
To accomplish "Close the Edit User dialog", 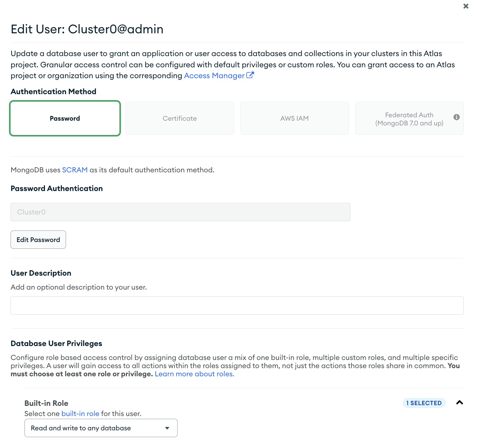I will click(466, 6).
